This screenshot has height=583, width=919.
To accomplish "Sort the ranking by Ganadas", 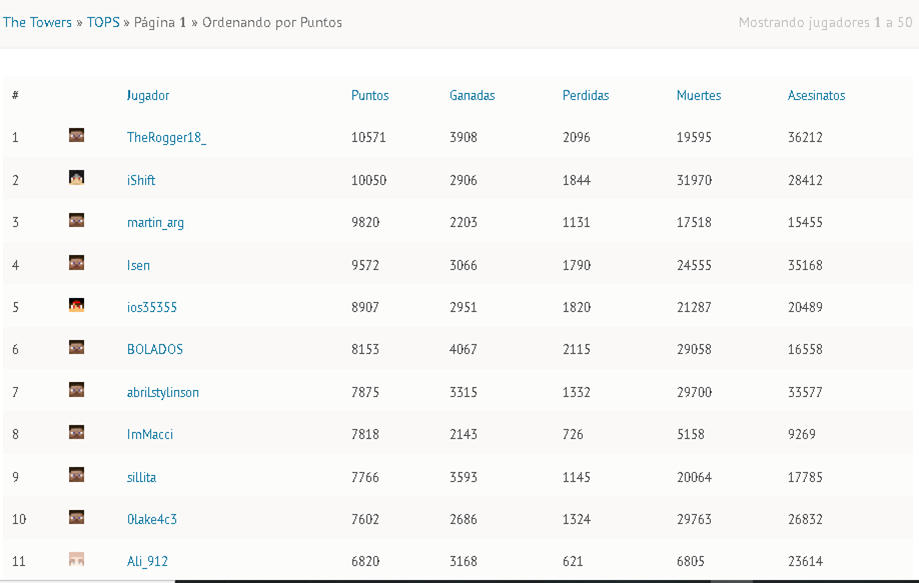I will [x=472, y=96].
